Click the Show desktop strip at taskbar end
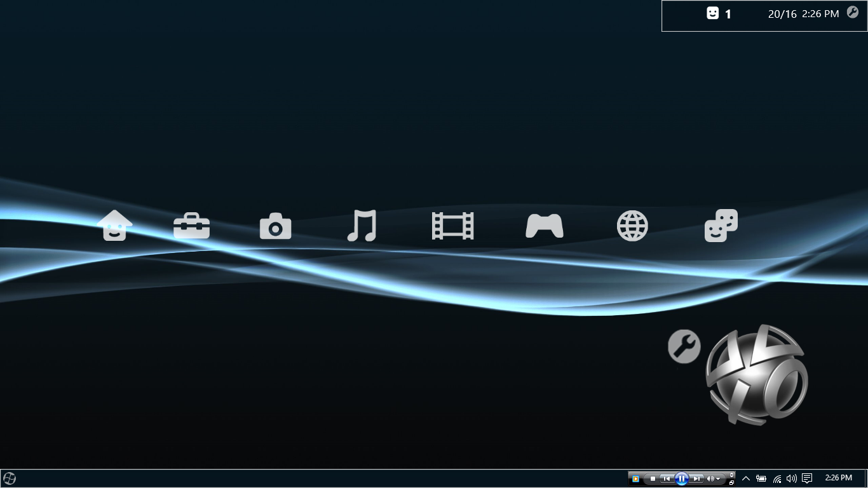 click(866, 478)
